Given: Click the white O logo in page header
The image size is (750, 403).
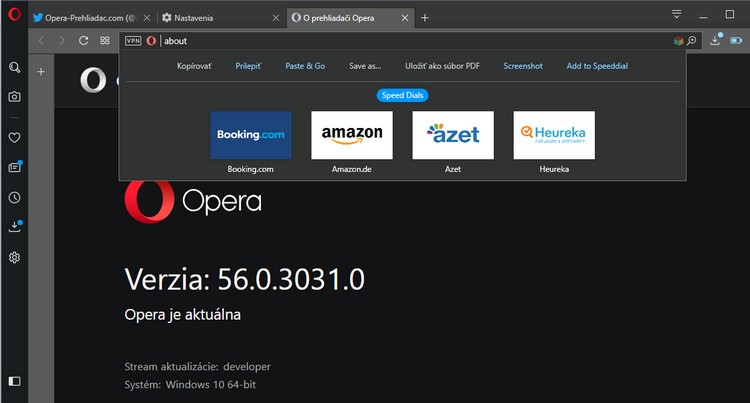Looking at the screenshot, I should [x=93, y=80].
